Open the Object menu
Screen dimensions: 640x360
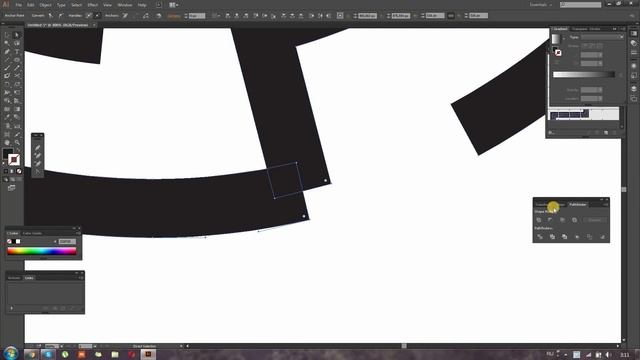point(45,5)
